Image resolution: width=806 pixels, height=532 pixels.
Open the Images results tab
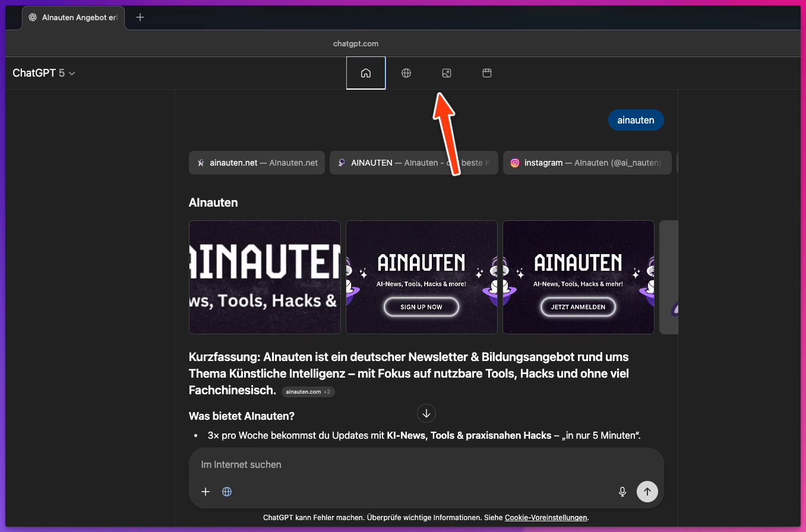(x=447, y=73)
